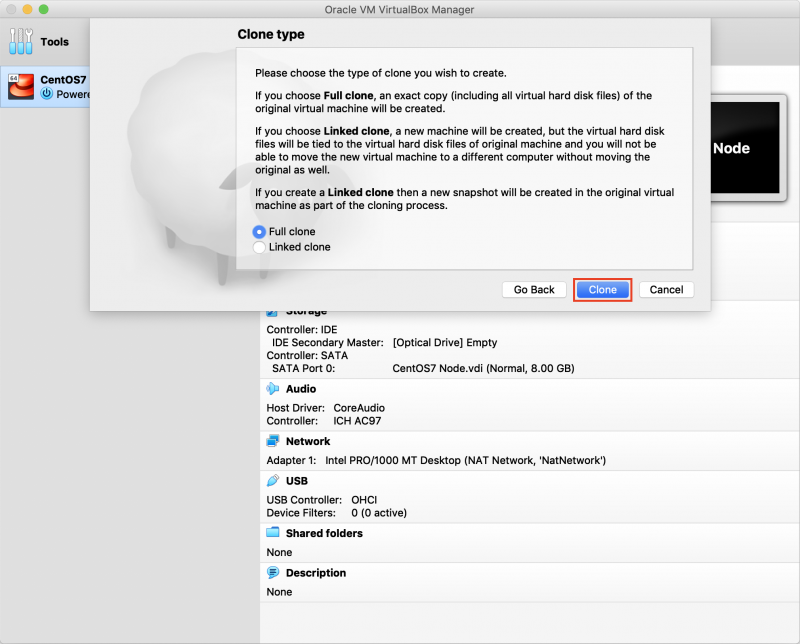Click the '0 (0 active)' device filters value
Image resolution: width=800 pixels, height=644 pixels.
coord(379,513)
